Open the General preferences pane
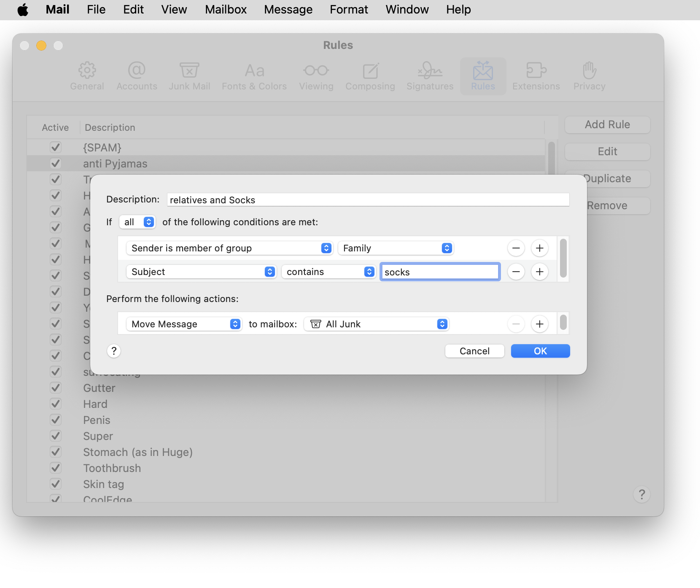This screenshot has width=700, height=588. pyautogui.click(x=87, y=76)
